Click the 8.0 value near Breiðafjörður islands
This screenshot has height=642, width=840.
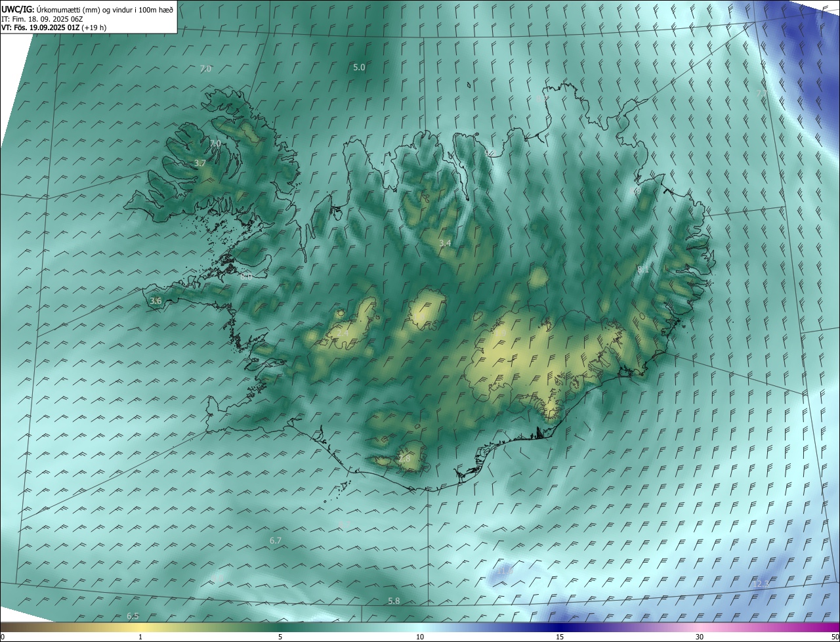click(x=246, y=276)
